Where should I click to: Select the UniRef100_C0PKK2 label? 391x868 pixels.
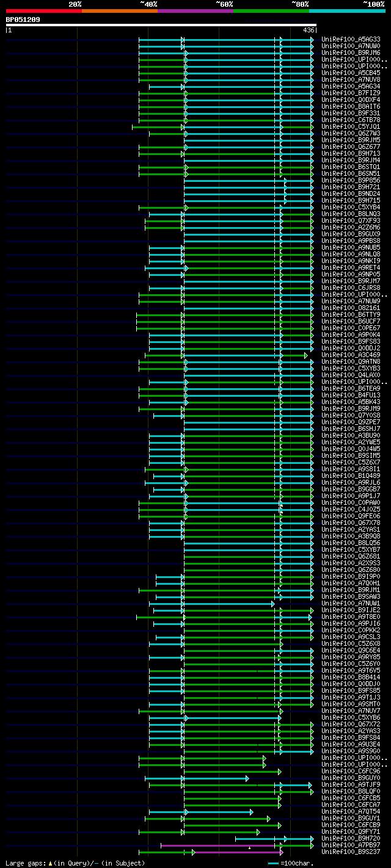(x=350, y=630)
